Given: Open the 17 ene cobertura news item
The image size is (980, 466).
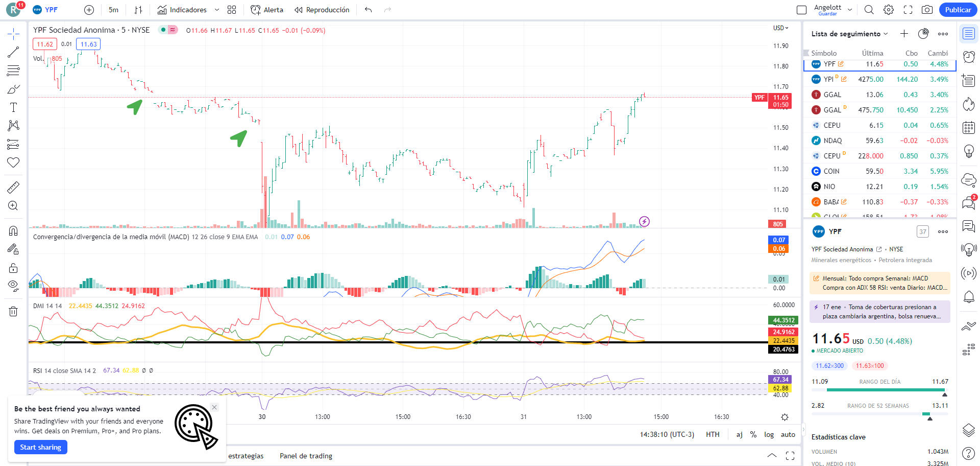Looking at the screenshot, I should point(880,312).
